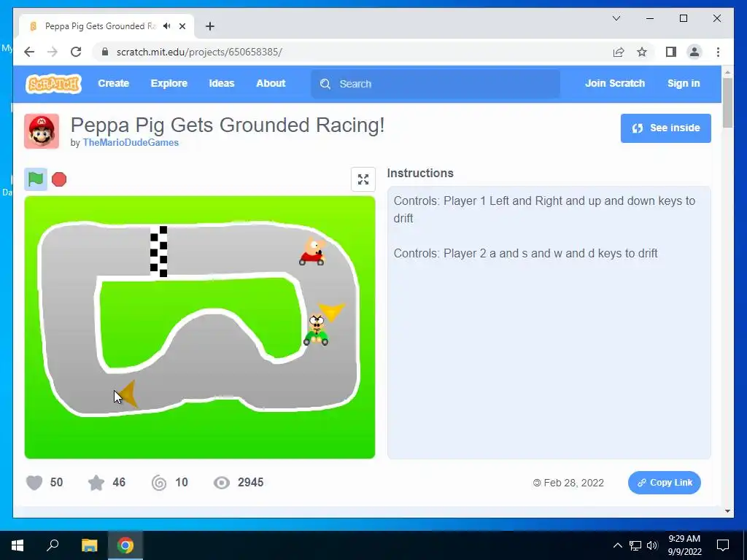Click Sign in
747x560 pixels.
coord(683,83)
